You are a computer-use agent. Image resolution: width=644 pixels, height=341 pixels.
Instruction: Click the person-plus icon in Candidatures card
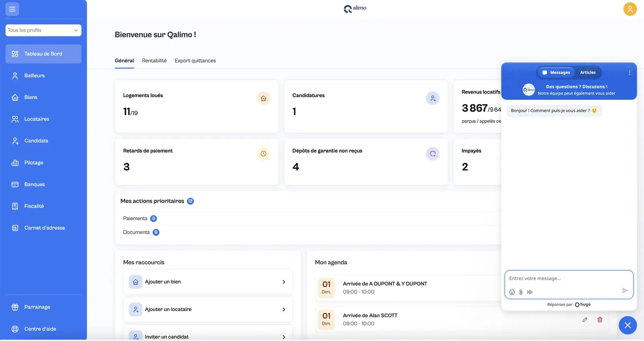[x=433, y=98]
